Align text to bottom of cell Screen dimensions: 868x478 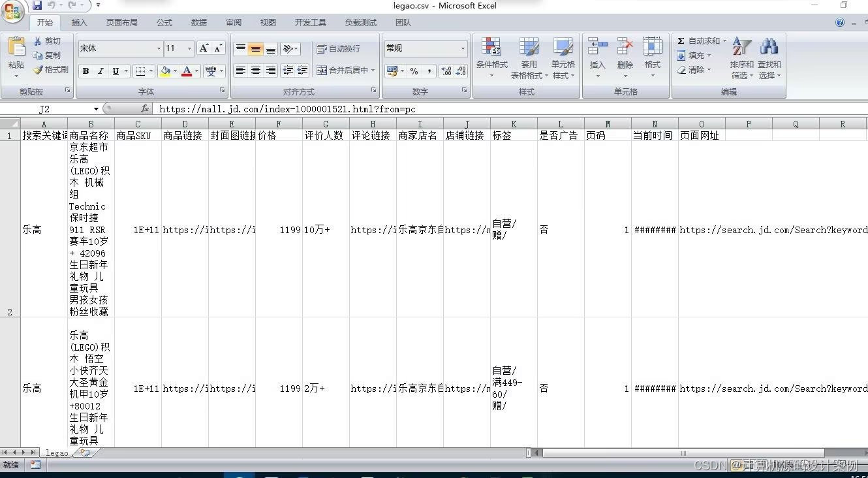(x=271, y=49)
